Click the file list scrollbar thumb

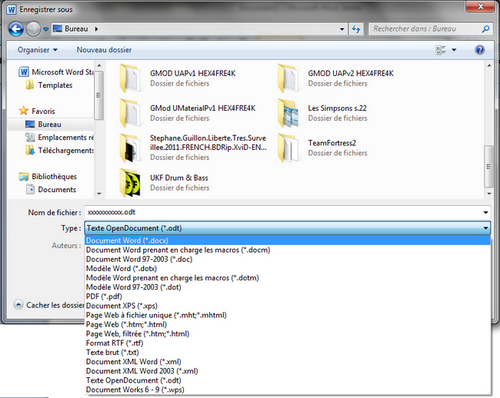pos(489,166)
